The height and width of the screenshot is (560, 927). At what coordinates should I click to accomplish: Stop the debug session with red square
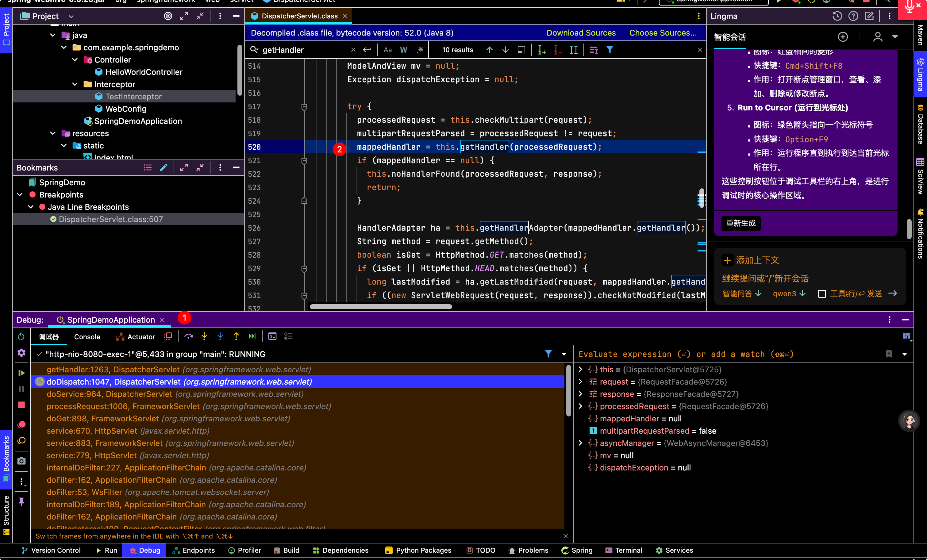[x=21, y=405]
